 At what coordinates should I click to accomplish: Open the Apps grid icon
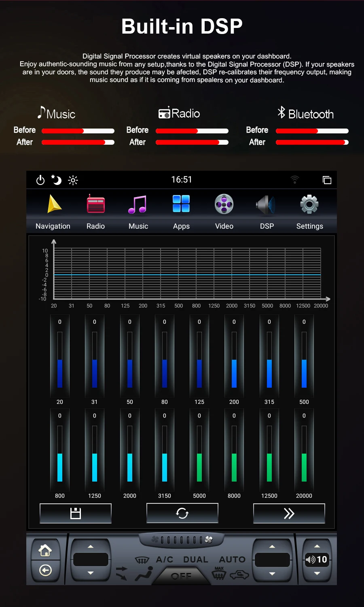181,204
